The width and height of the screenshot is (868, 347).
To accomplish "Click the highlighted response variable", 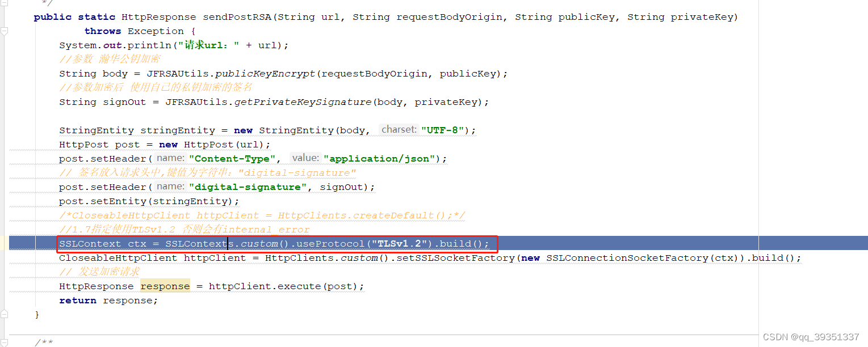I will point(165,286).
